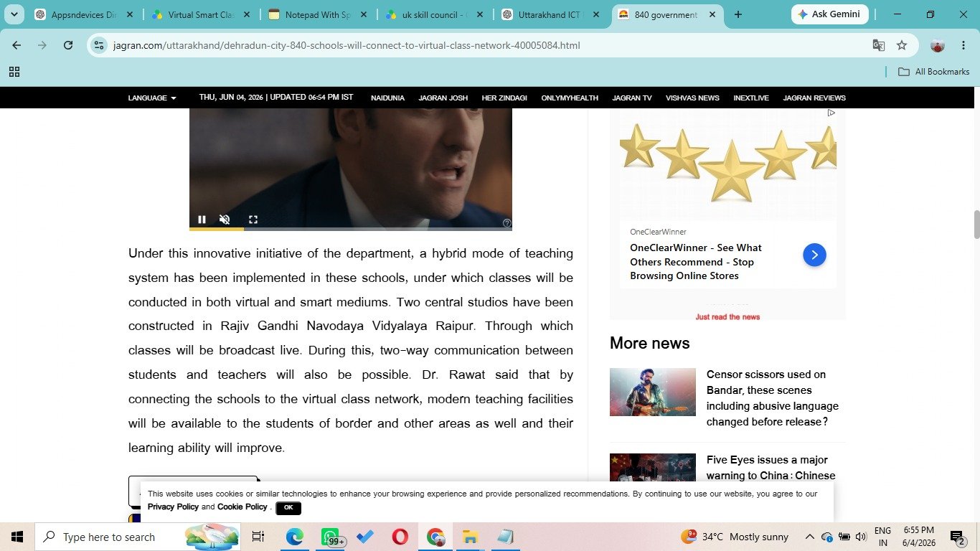The height and width of the screenshot is (551, 980).
Task: Click the blue arrow on OneClearWinner ad
Action: click(x=814, y=255)
